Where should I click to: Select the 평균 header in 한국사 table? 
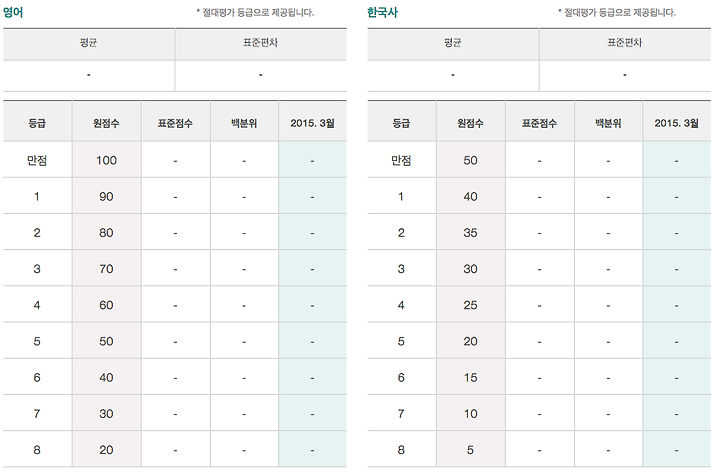(x=452, y=43)
